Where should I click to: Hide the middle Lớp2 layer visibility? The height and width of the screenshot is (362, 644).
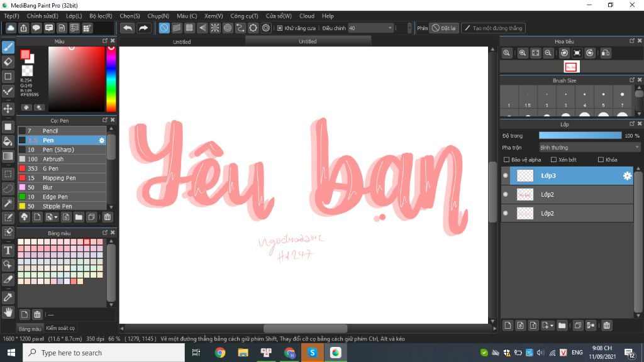[506, 195]
